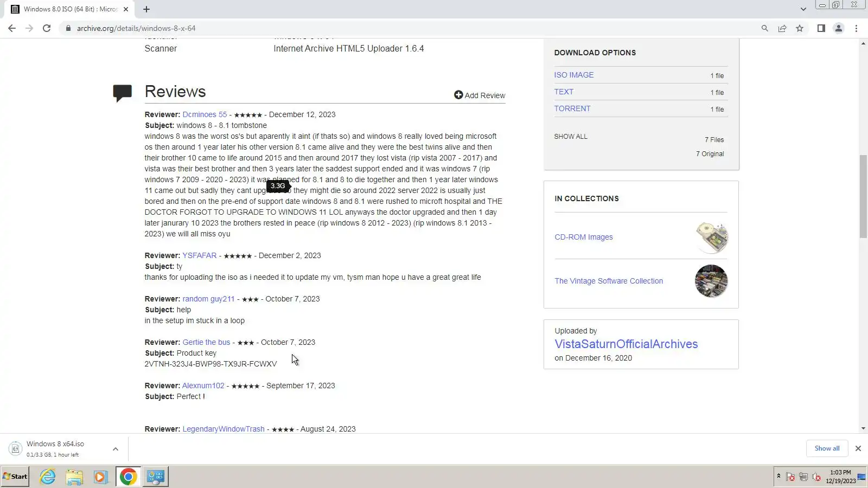
Task: Show all downloads
Action: pos(827,448)
